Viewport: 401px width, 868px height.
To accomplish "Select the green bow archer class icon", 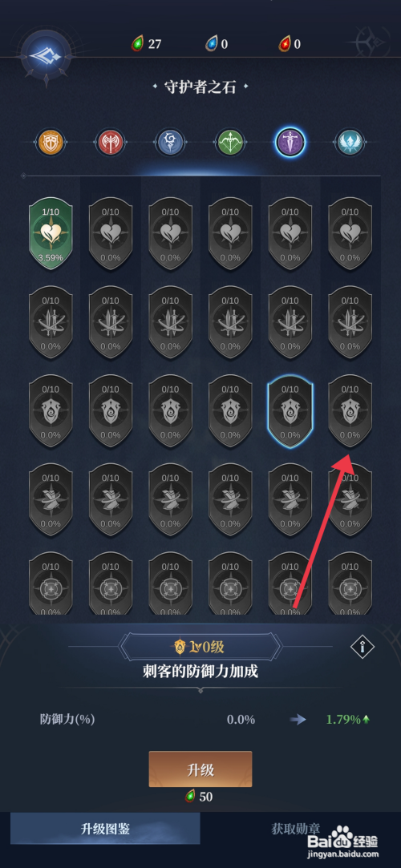I will [x=230, y=143].
